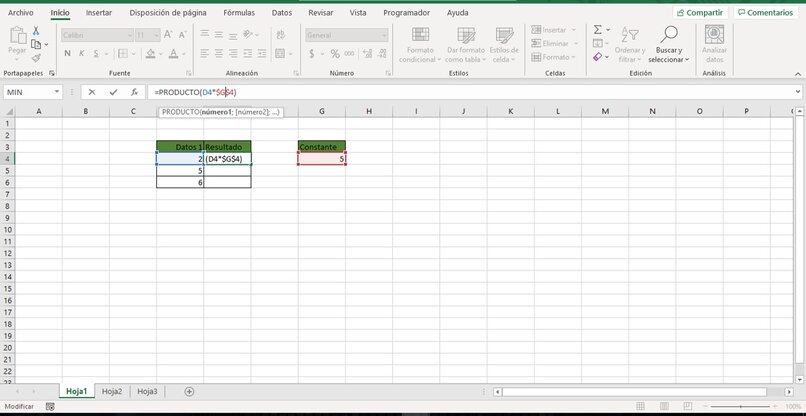The width and height of the screenshot is (806, 416).
Task: Click the Comentarios button
Action: point(768,13)
